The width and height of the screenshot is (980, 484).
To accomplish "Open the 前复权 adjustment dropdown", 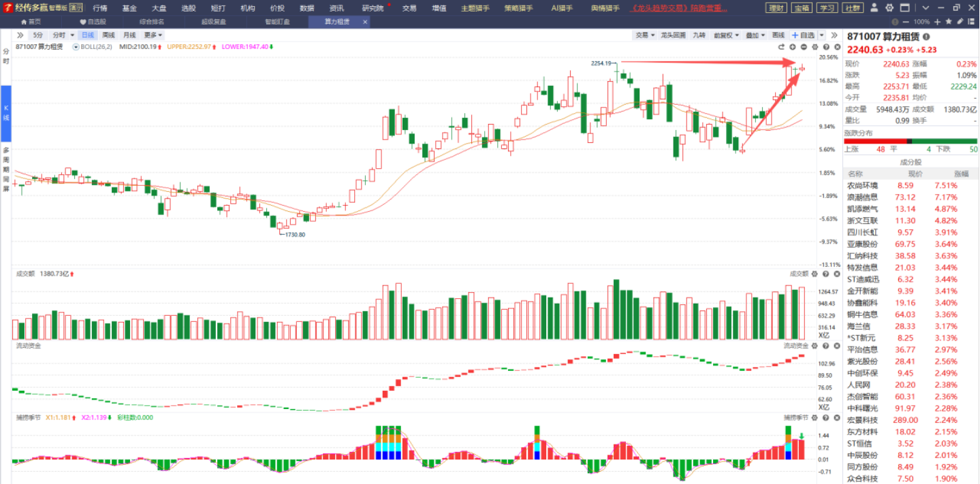I will pos(725,35).
